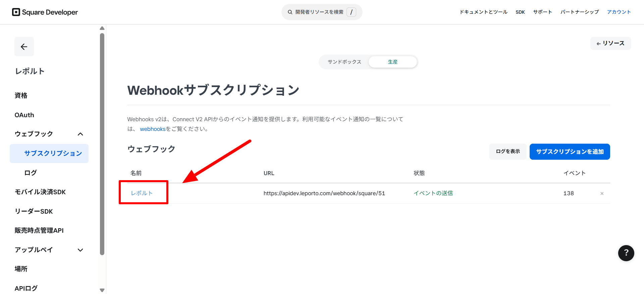Click the 名前 column header
The width and height of the screenshot is (644, 294).
[x=136, y=173]
